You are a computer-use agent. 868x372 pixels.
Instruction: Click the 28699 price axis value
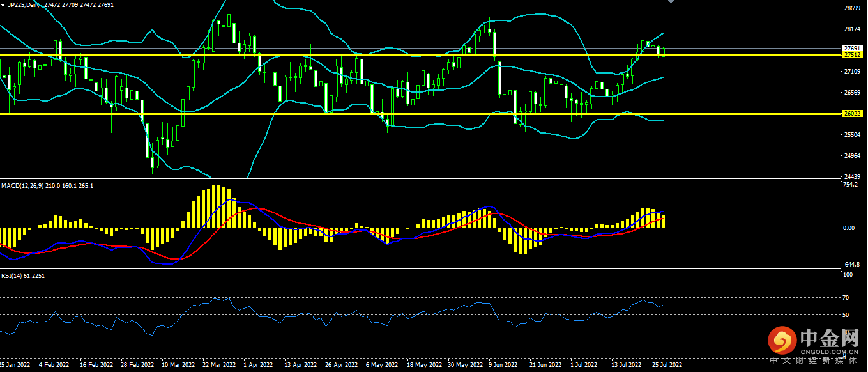(852, 8)
